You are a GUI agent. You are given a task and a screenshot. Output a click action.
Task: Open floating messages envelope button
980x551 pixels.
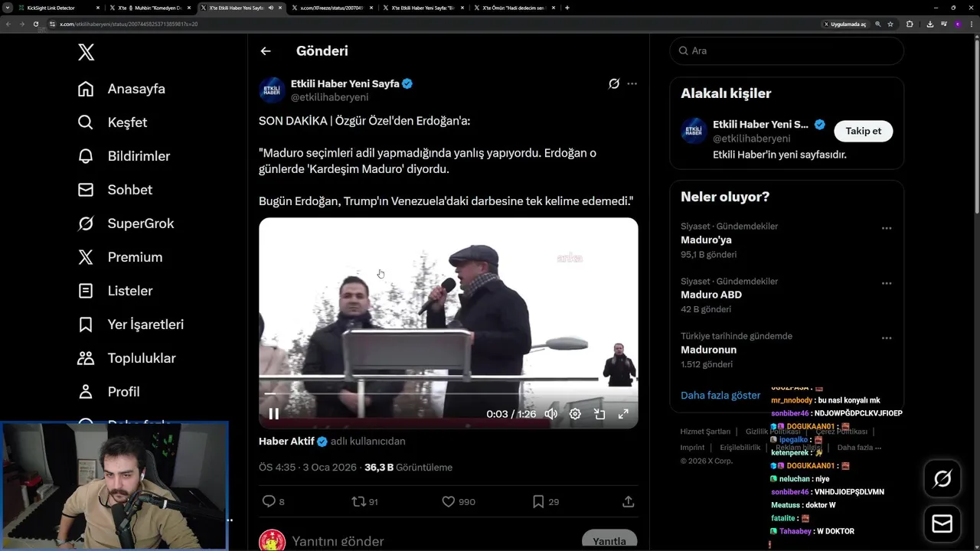(x=942, y=524)
